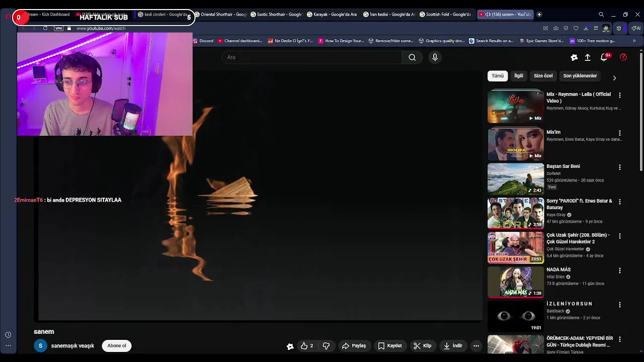Open more actions ellipsis below video
The width and height of the screenshot is (644, 362).
(476, 346)
